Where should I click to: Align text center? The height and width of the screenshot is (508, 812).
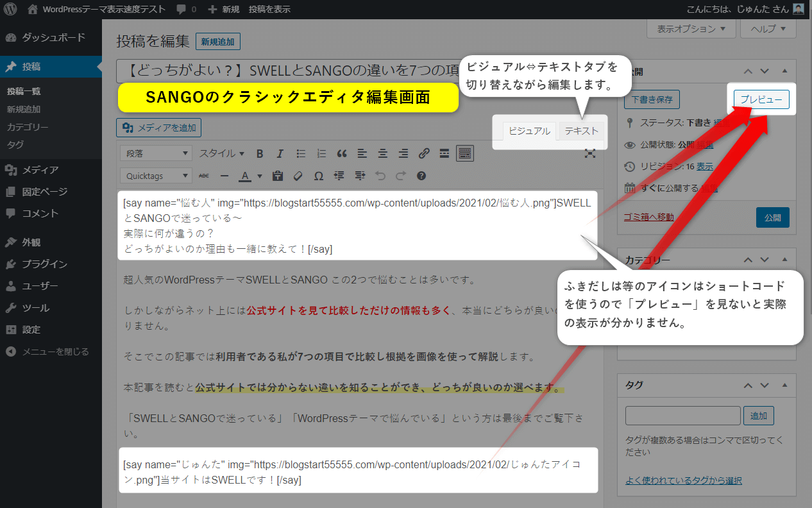click(x=383, y=154)
